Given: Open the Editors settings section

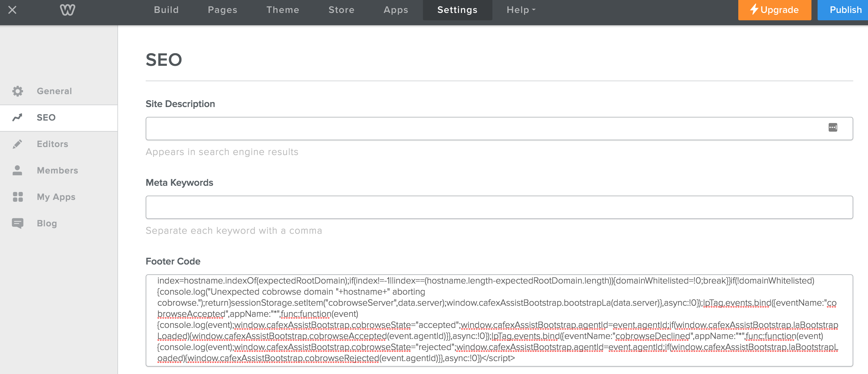Looking at the screenshot, I should [59, 144].
